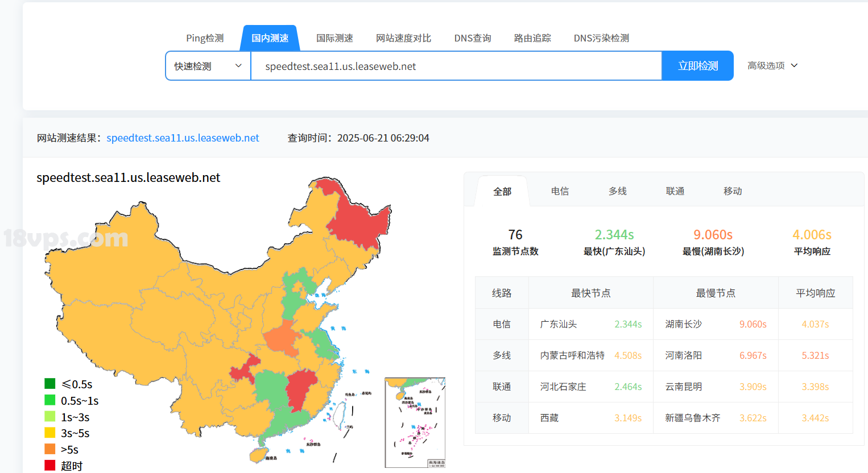Image resolution: width=868 pixels, height=473 pixels.
Task: Click the South China Sea inset map
Action: click(415, 422)
